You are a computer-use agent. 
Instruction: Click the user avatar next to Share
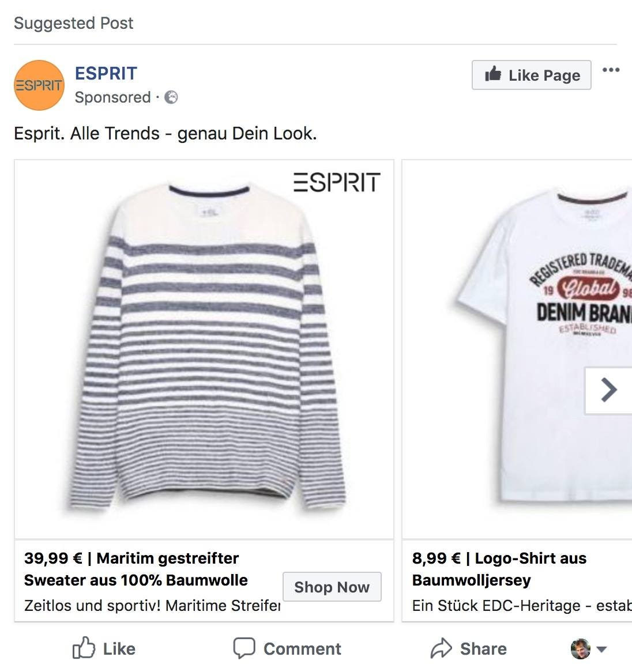581,648
